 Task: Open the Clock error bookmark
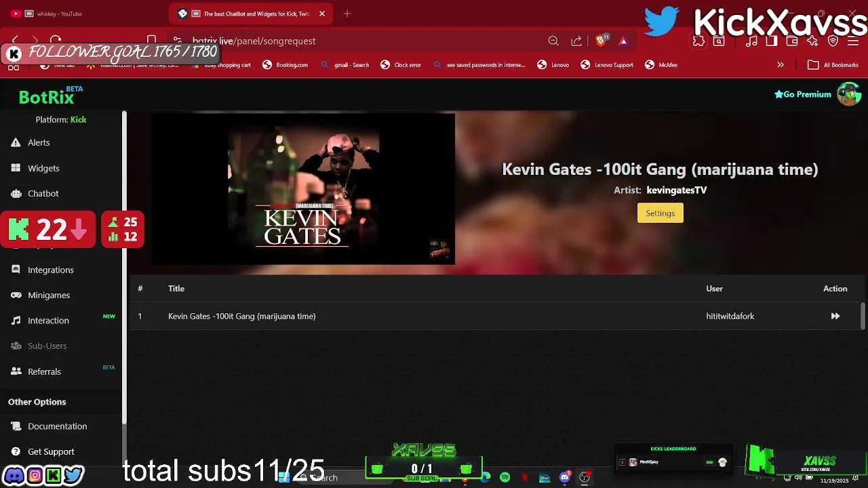pyautogui.click(x=401, y=65)
